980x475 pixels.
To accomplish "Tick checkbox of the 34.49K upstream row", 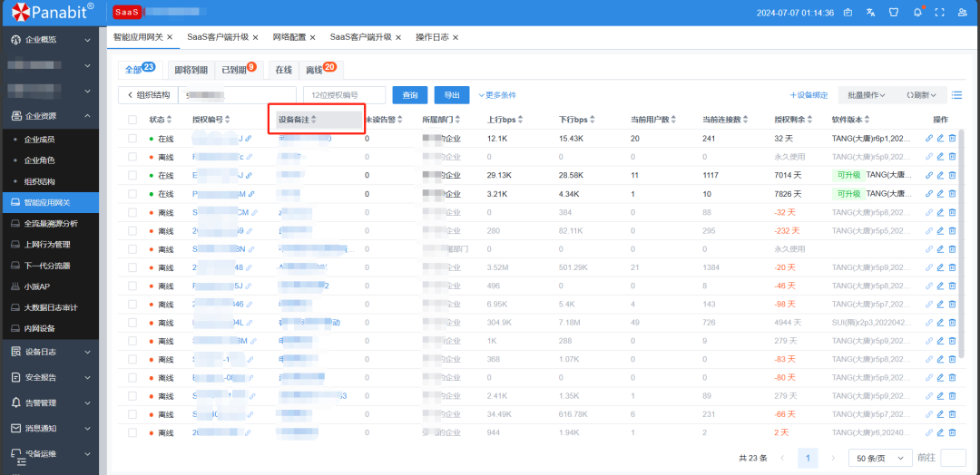I will point(132,414).
